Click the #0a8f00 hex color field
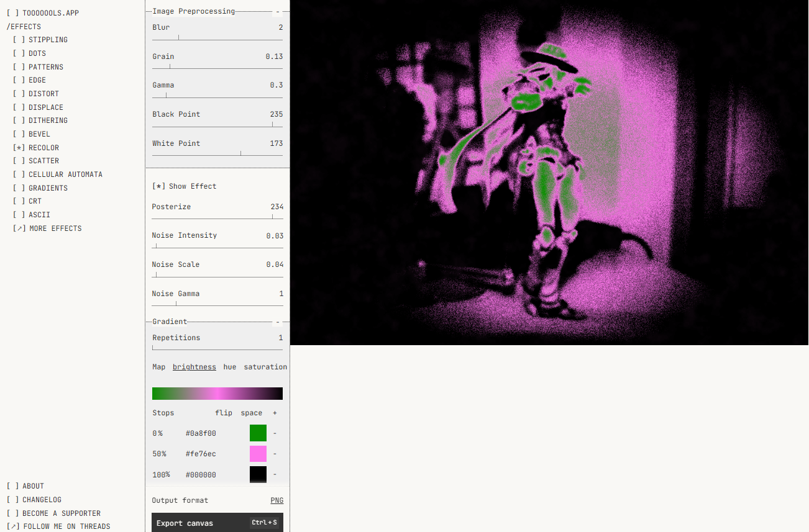The image size is (809, 532). click(x=201, y=433)
